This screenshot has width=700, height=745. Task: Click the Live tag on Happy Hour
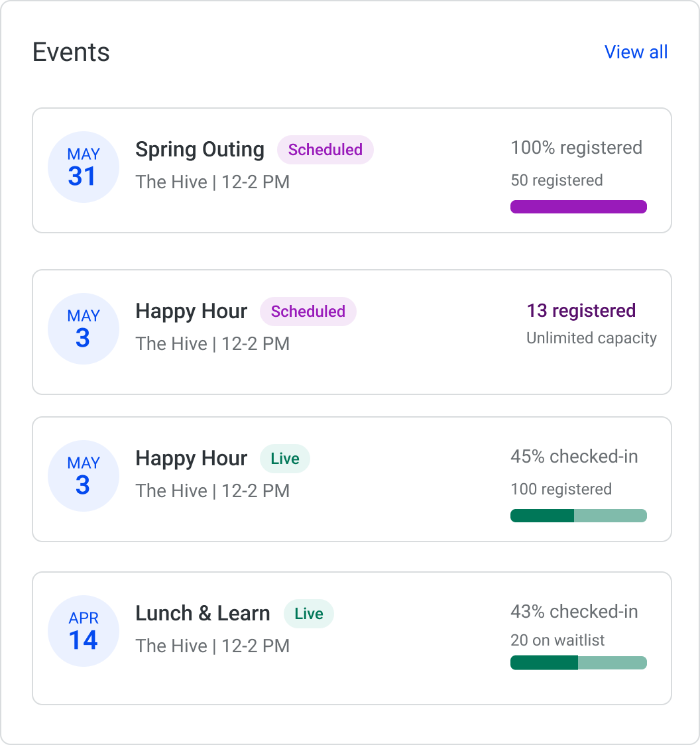(x=284, y=459)
